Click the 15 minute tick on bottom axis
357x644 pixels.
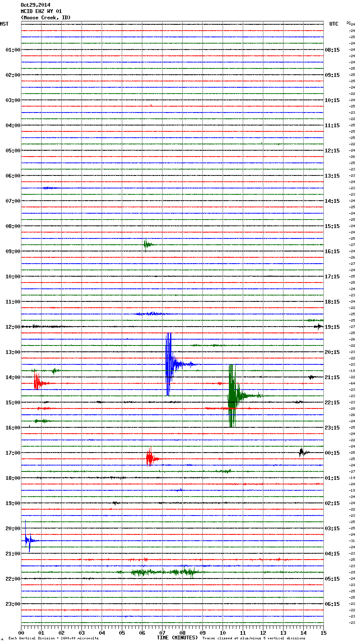(x=323, y=633)
